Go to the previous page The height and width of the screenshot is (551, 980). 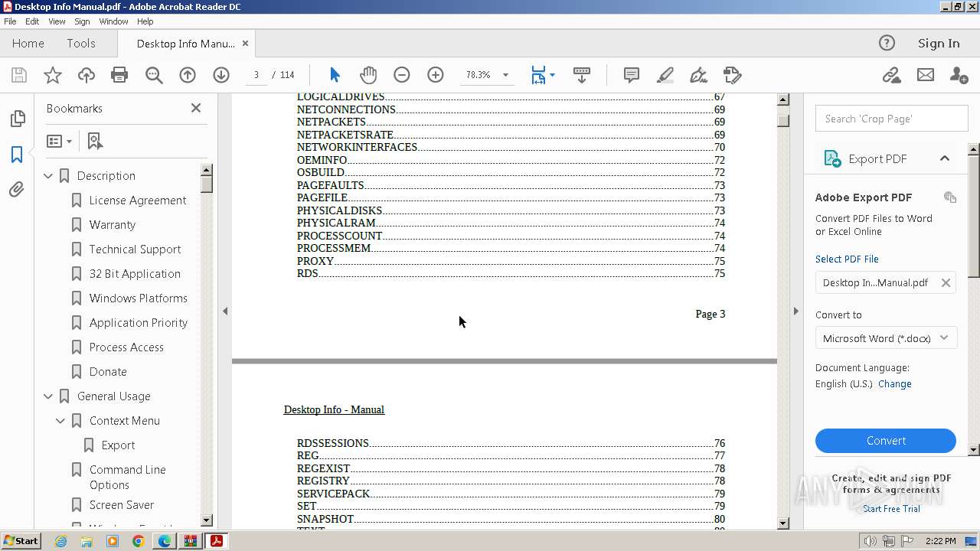(x=188, y=75)
